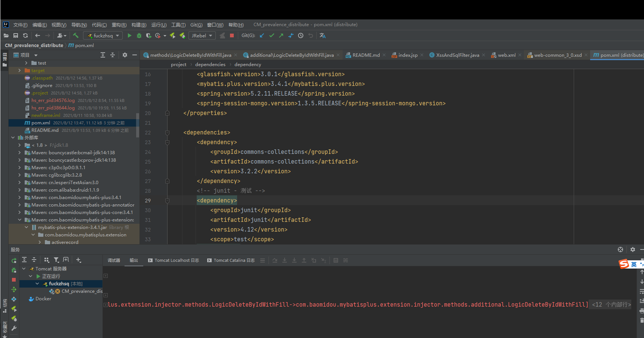The width and height of the screenshot is (644, 338).
Task: Run the fuckzhsq configuration with green play button
Action: (129, 35)
